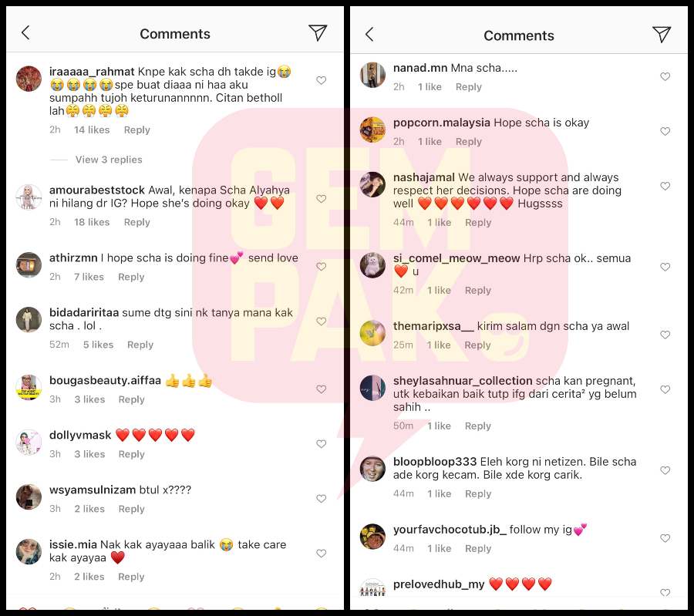Open si_comel_meow_meow cat avatar

[x=372, y=265]
